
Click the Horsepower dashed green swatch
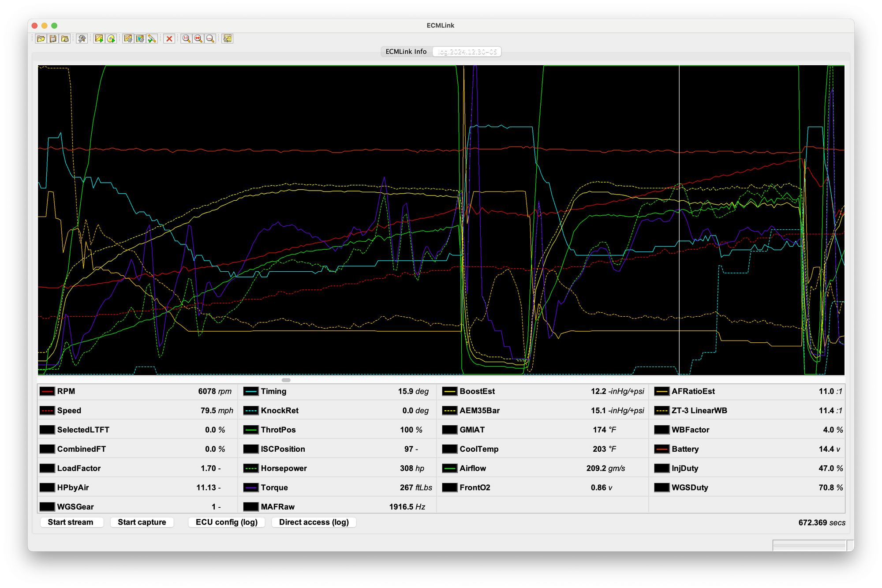pyautogui.click(x=250, y=468)
